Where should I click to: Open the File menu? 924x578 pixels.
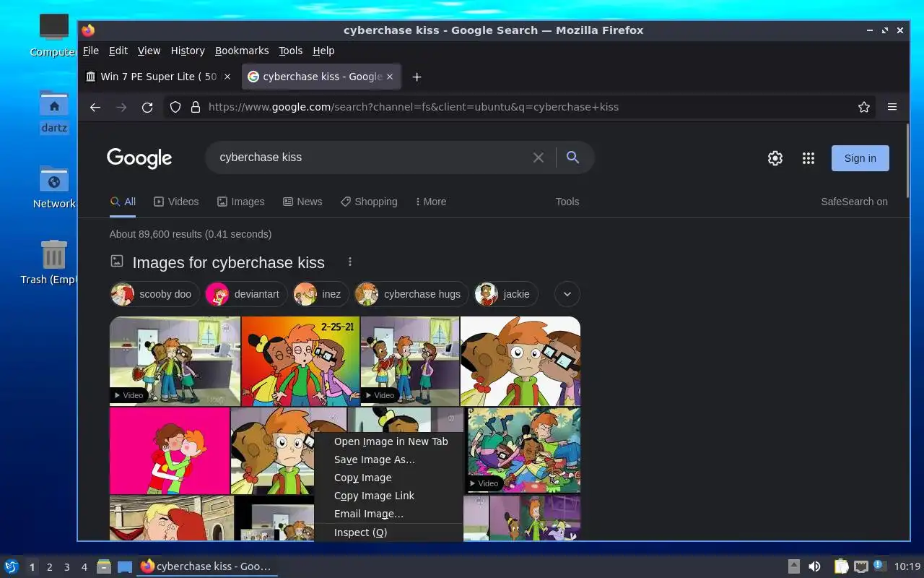[91, 51]
